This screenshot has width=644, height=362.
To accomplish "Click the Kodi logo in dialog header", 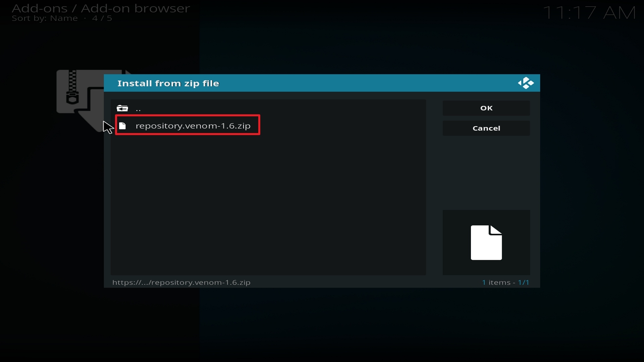I will 526,83.
